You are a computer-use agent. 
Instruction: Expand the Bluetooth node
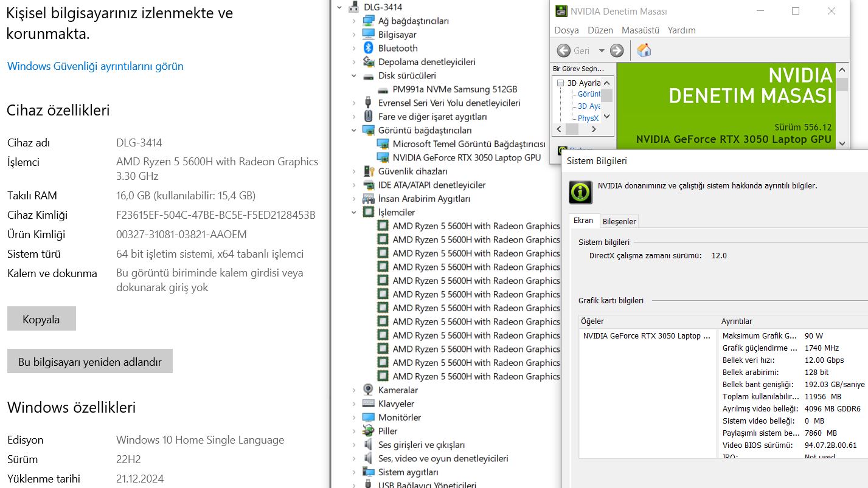353,48
